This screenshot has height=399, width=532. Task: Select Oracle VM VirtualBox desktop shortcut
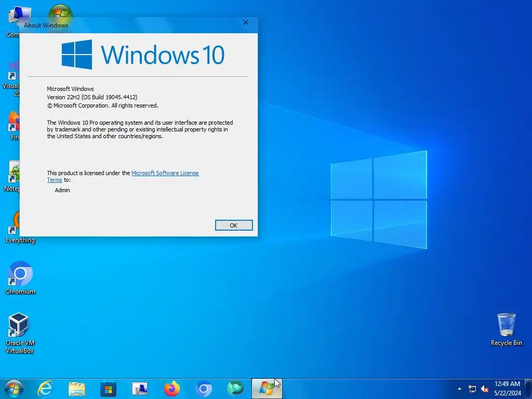click(20, 333)
